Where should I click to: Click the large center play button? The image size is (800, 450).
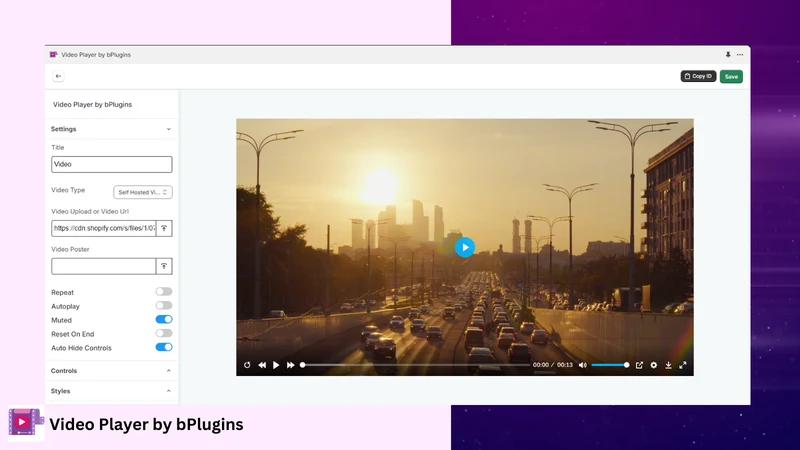coord(465,247)
